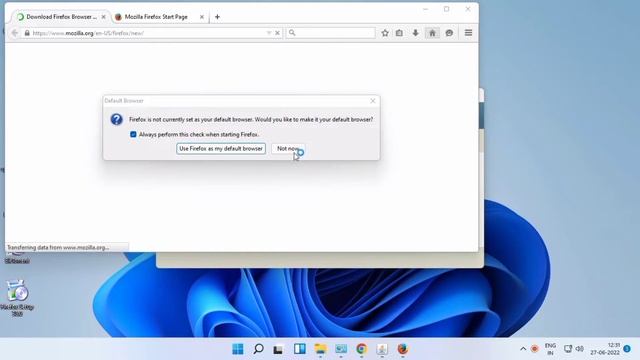This screenshot has height=360, width=640.
Task: Minimize the Firefox window
Action: coord(425,9)
